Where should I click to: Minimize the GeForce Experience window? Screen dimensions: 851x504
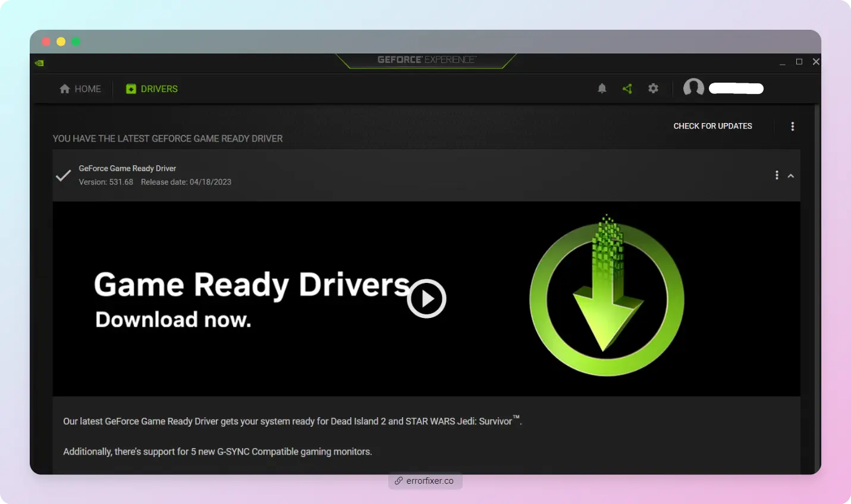click(783, 62)
